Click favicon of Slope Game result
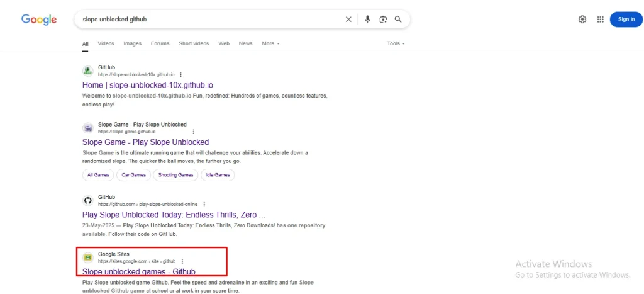644x294 pixels. (88, 128)
